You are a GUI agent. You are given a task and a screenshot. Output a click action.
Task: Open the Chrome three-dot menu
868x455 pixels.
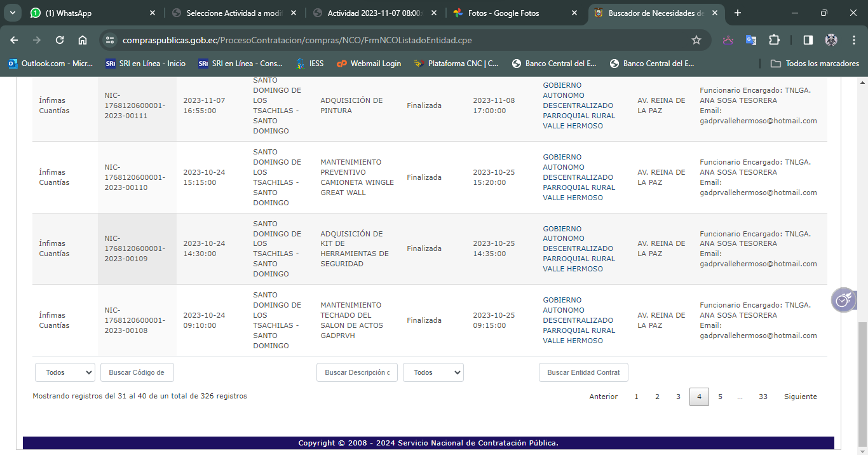coord(854,40)
